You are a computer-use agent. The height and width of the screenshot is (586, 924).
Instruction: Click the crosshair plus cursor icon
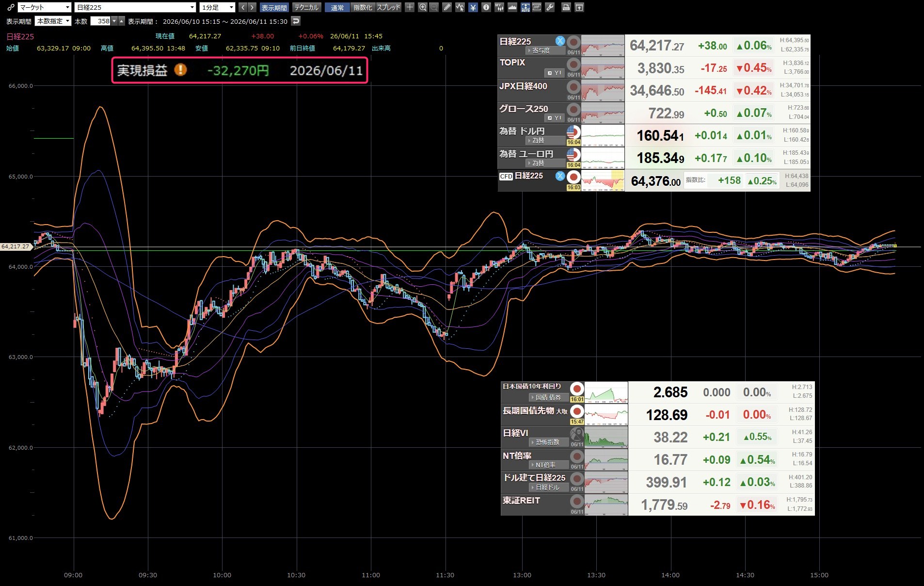(410, 7)
